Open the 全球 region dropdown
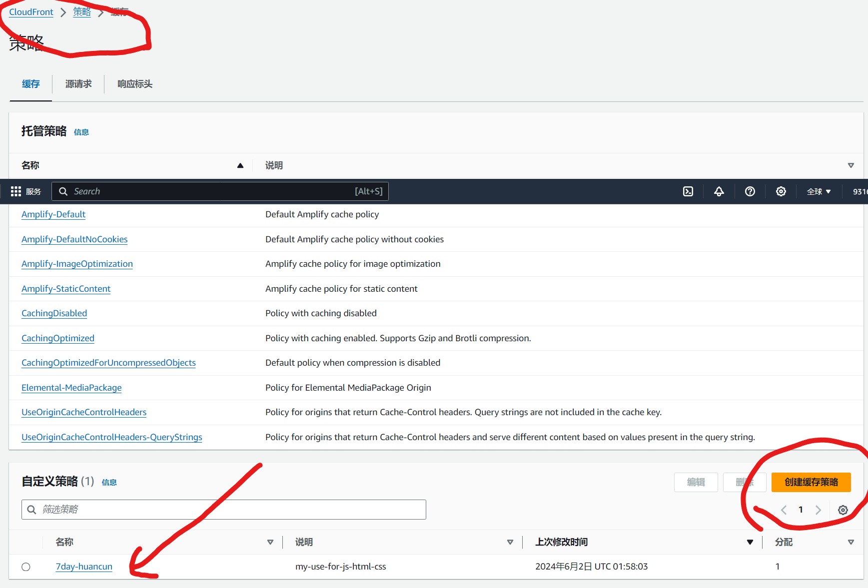This screenshot has width=868, height=588. click(x=819, y=191)
